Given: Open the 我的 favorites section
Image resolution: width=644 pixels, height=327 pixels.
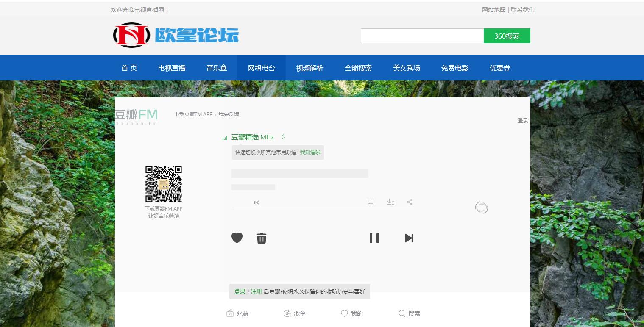Looking at the screenshot, I should click(x=352, y=313).
